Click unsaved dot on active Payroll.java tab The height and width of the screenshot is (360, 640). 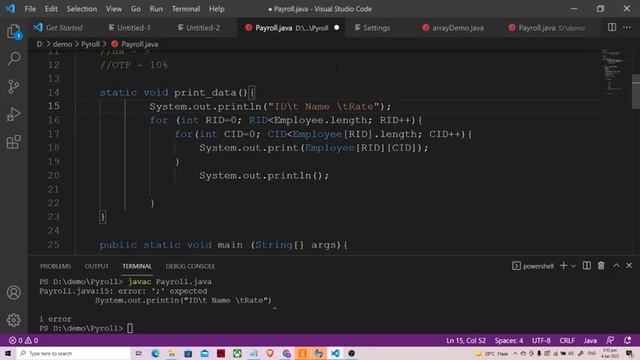(337, 28)
